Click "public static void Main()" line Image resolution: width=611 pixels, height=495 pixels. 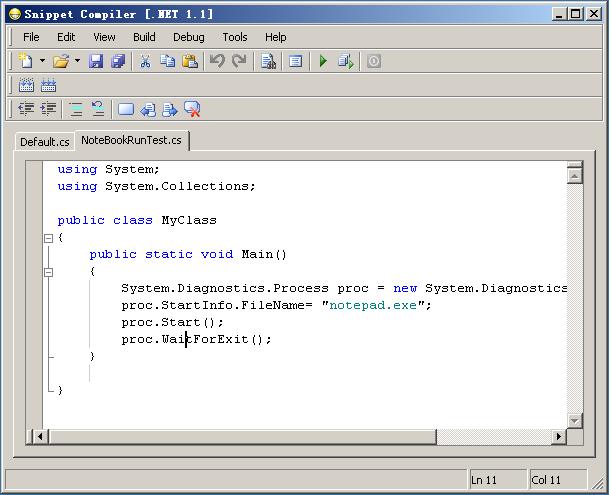coord(188,255)
